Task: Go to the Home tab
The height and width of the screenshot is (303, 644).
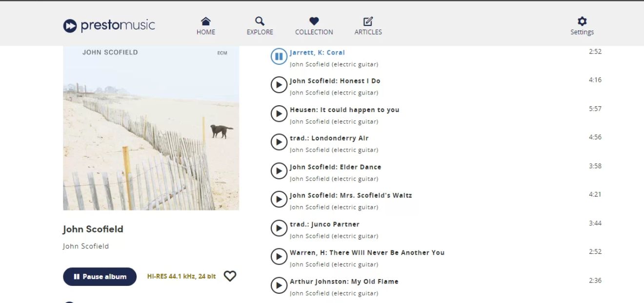Action: [206, 26]
